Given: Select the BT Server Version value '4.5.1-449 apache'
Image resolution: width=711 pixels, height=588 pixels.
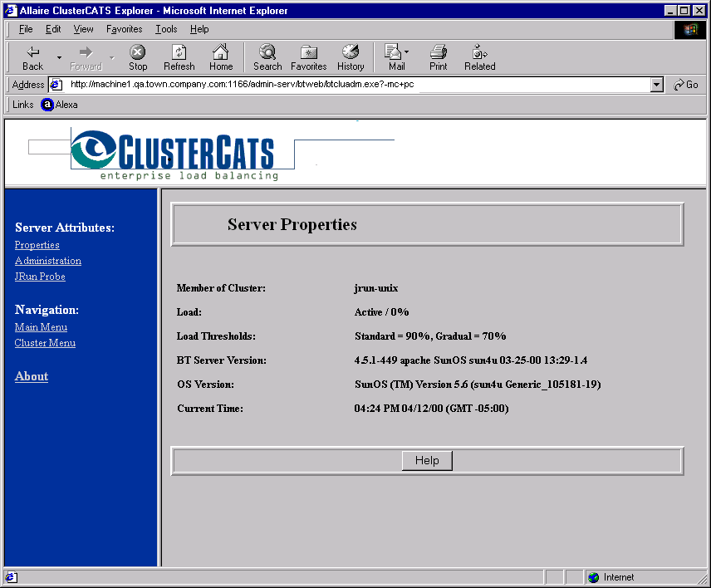Looking at the screenshot, I should pyautogui.click(x=393, y=360).
